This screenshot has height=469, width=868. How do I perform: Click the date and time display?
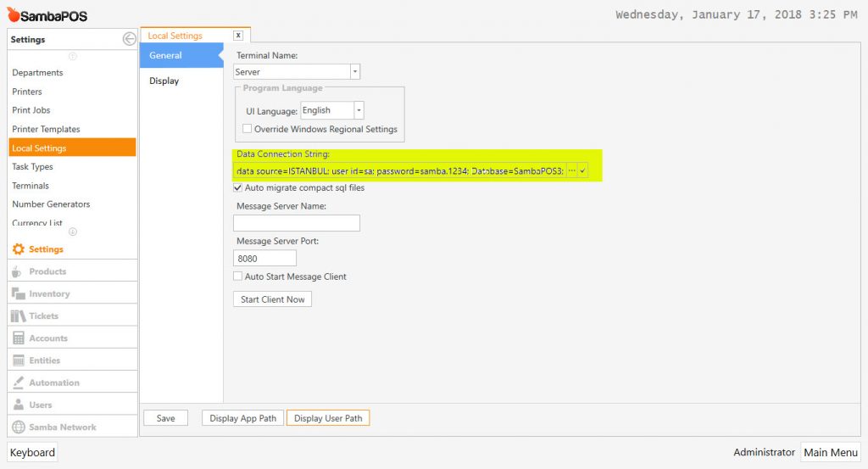pos(737,15)
